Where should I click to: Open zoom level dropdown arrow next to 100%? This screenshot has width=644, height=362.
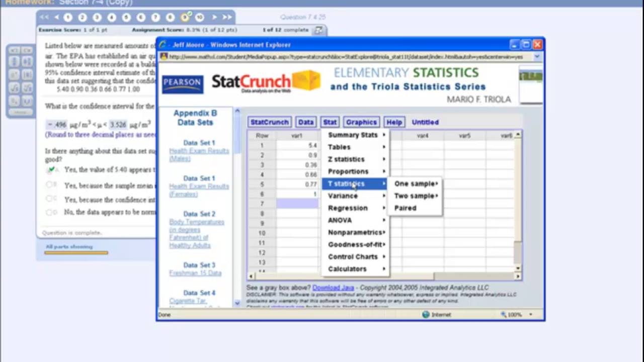point(530,315)
